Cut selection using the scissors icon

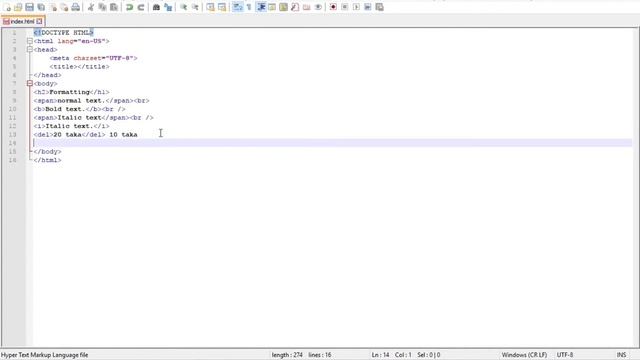tap(91, 7)
